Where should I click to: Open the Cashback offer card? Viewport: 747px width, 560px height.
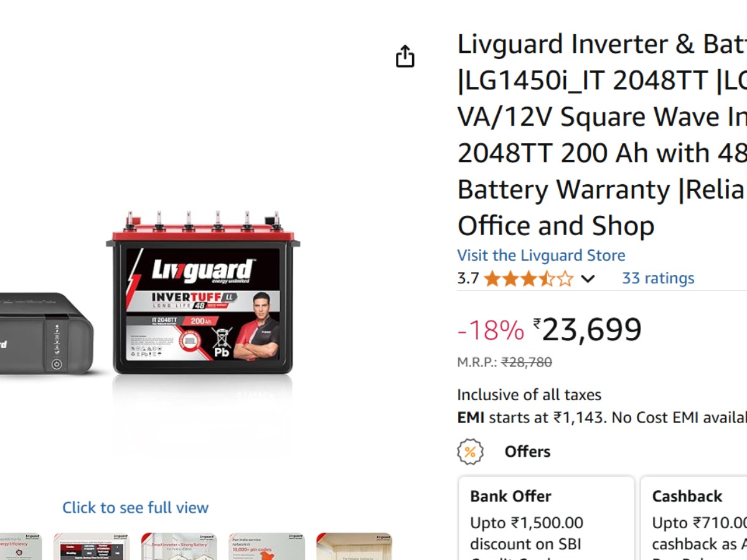pos(694,518)
